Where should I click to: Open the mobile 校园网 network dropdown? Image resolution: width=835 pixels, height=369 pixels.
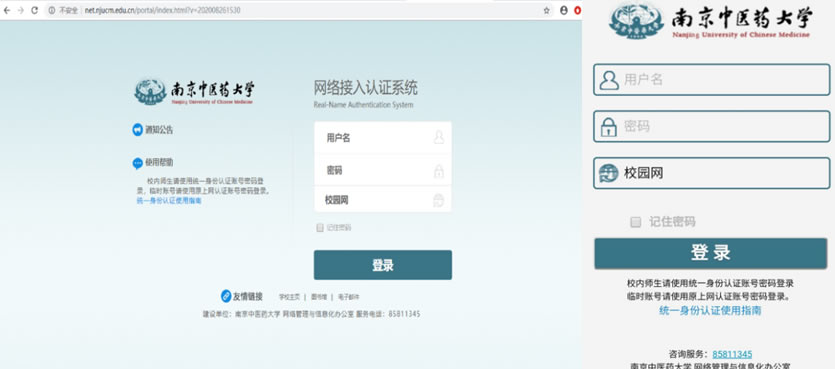(711, 173)
